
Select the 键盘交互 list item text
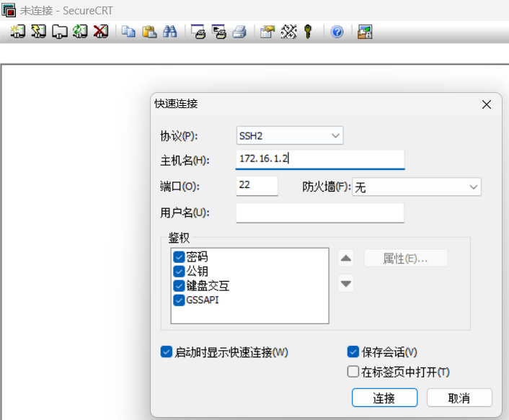(208, 286)
